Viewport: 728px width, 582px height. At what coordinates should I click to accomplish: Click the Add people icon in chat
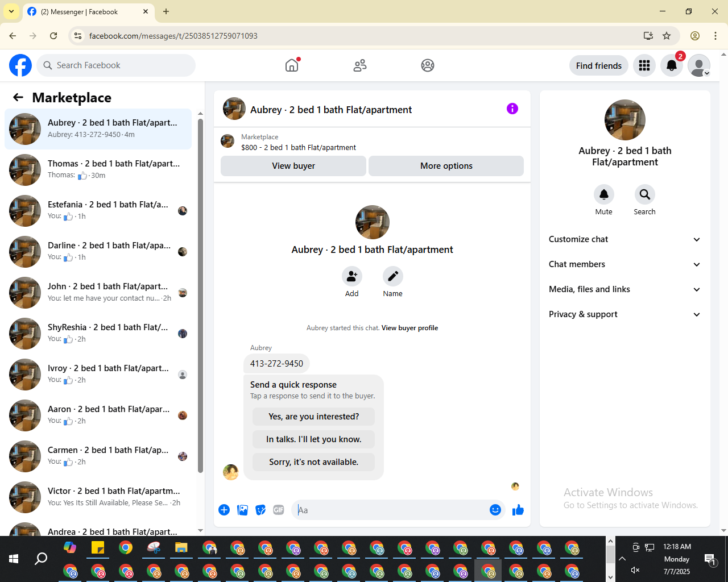tap(352, 276)
